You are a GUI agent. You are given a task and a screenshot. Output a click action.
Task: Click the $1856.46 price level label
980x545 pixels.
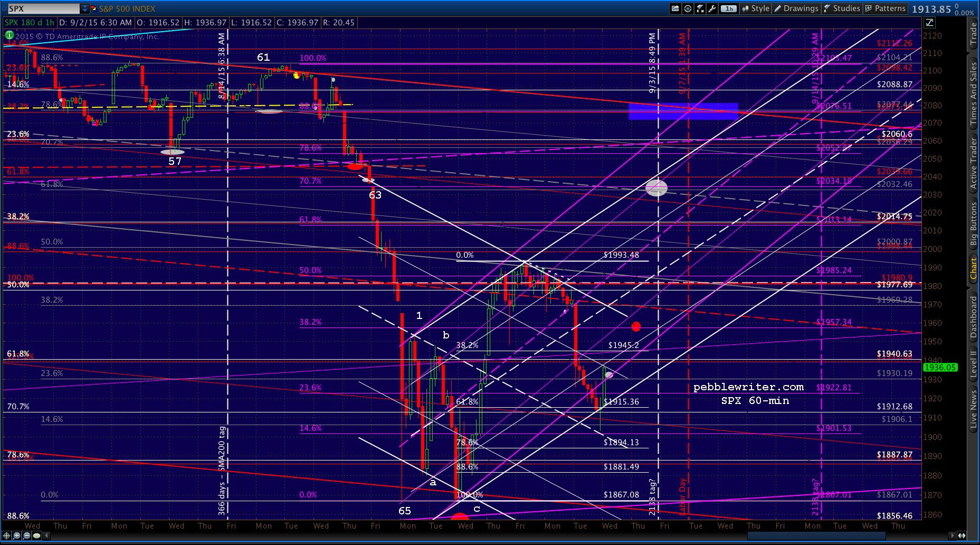895,515
